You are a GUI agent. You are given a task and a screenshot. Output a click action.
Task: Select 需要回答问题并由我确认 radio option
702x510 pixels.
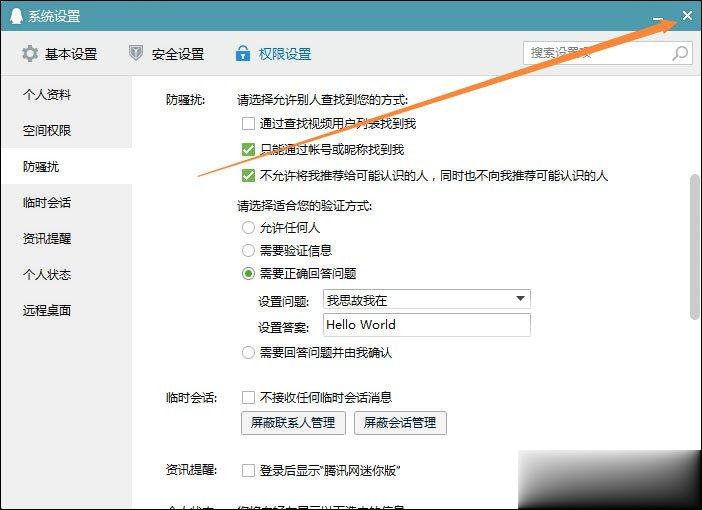[248, 352]
